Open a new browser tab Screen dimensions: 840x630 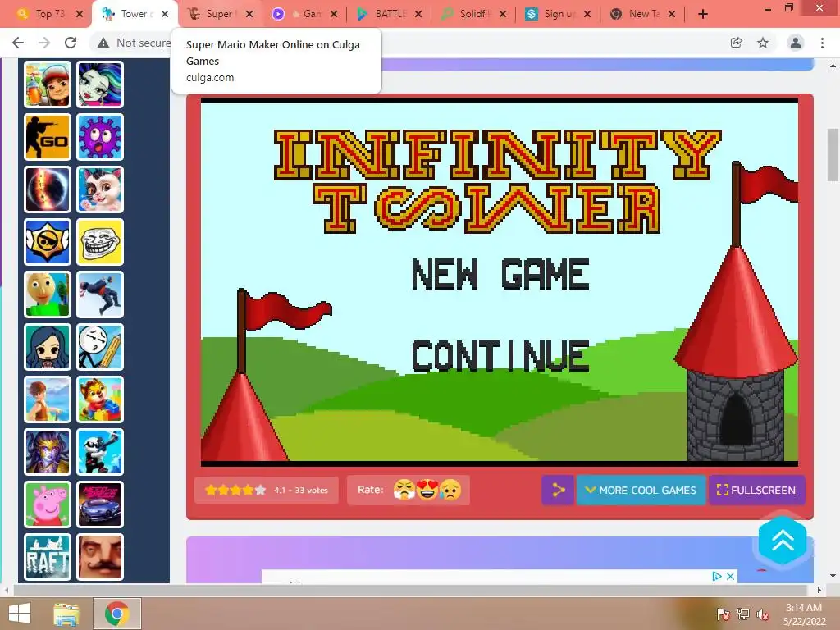[x=703, y=14]
